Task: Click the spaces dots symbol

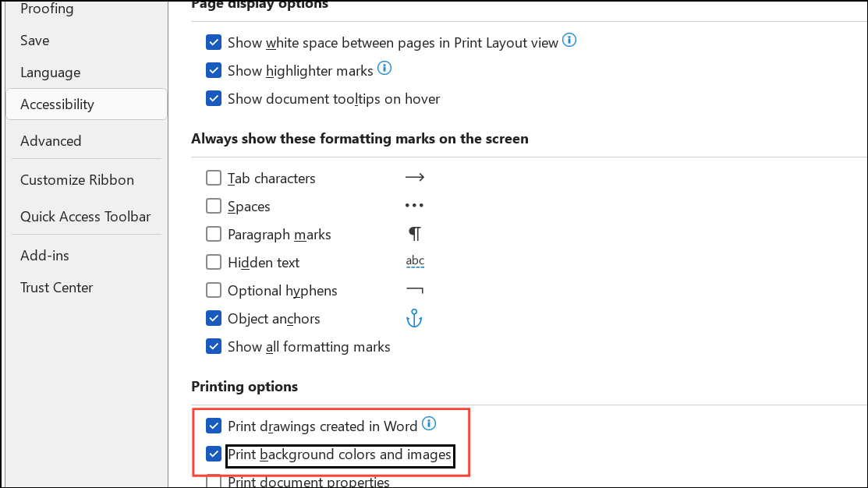Action: click(414, 205)
